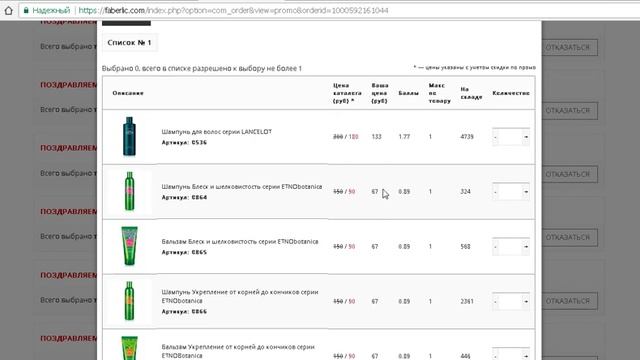Click 'Артикул: 0536' text
The image size is (640, 360).
[x=184, y=142]
